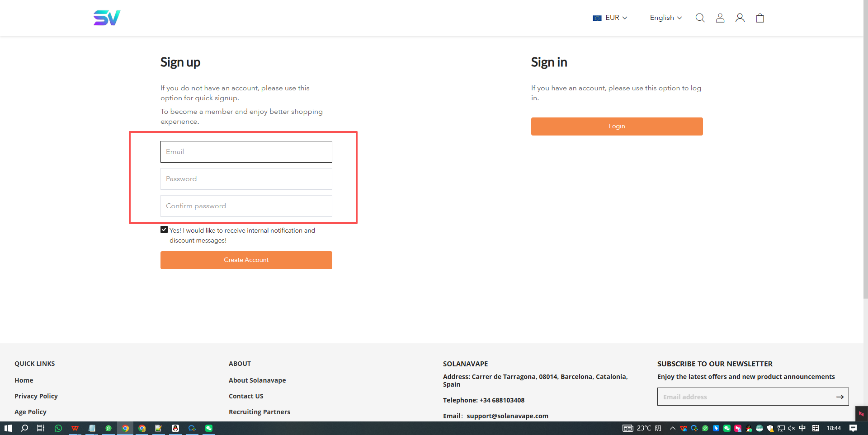Click the SV logo in header
The width and height of the screenshot is (868, 435).
107,18
